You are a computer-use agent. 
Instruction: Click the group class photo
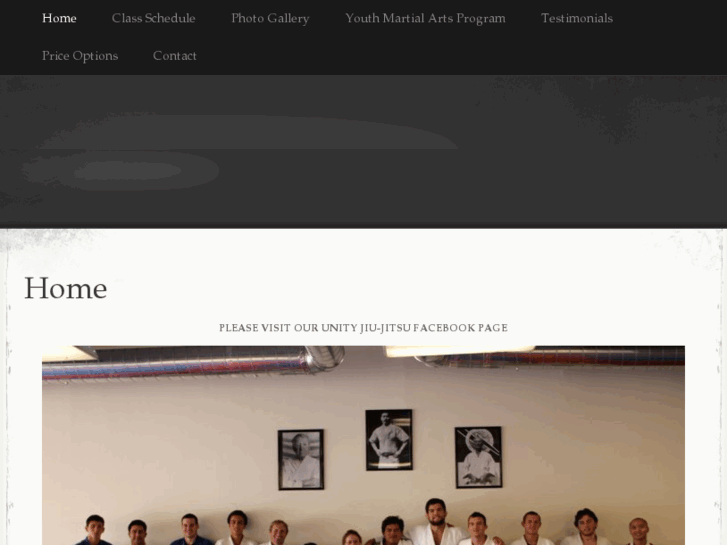tap(364, 445)
